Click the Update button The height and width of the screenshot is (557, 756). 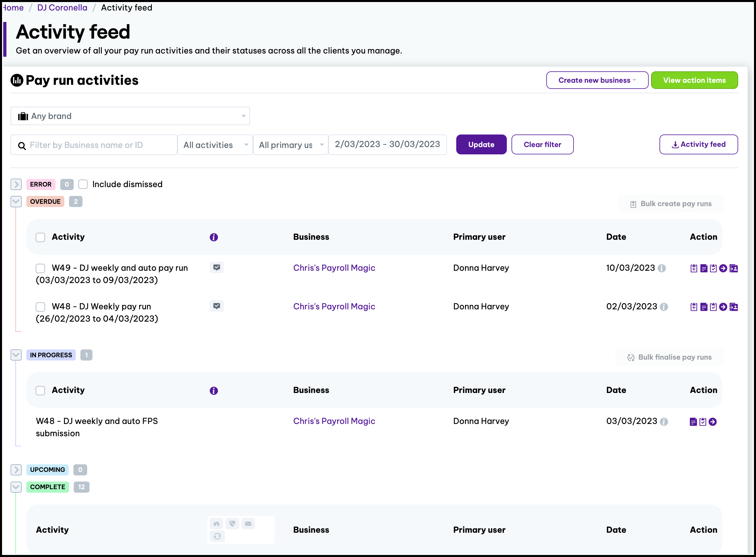[481, 145]
